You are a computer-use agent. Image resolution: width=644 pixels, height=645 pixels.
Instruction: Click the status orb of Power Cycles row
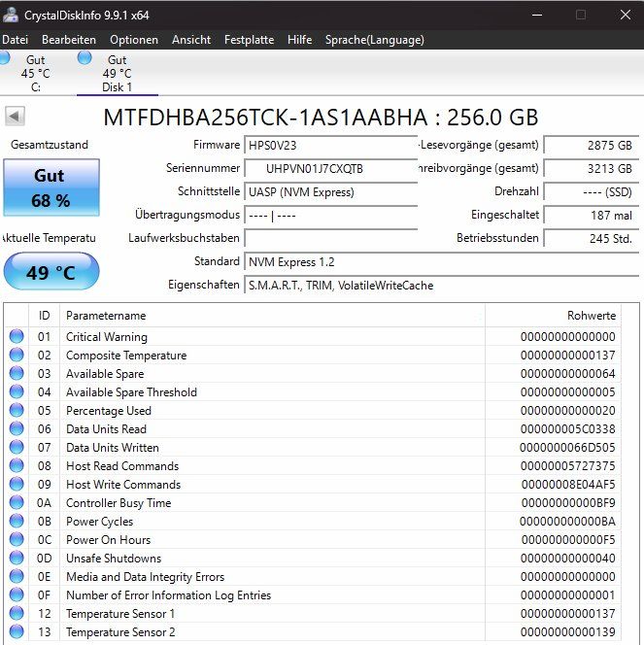tap(17, 521)
